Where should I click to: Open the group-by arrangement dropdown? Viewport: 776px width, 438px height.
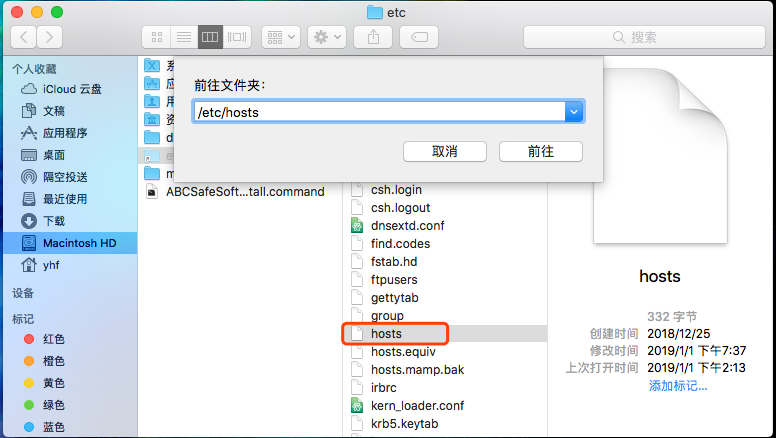pos(281,37)
